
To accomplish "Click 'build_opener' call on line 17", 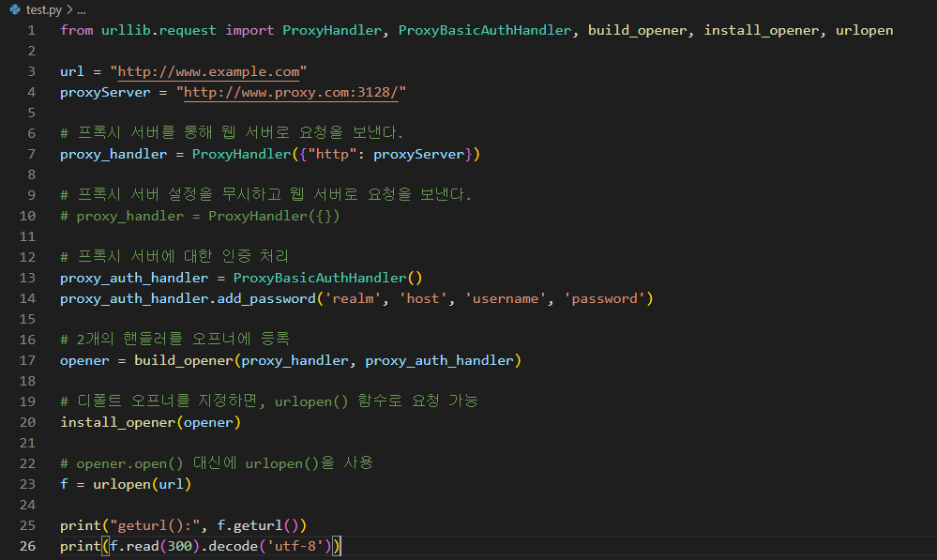I will click(x=184, y=360).
